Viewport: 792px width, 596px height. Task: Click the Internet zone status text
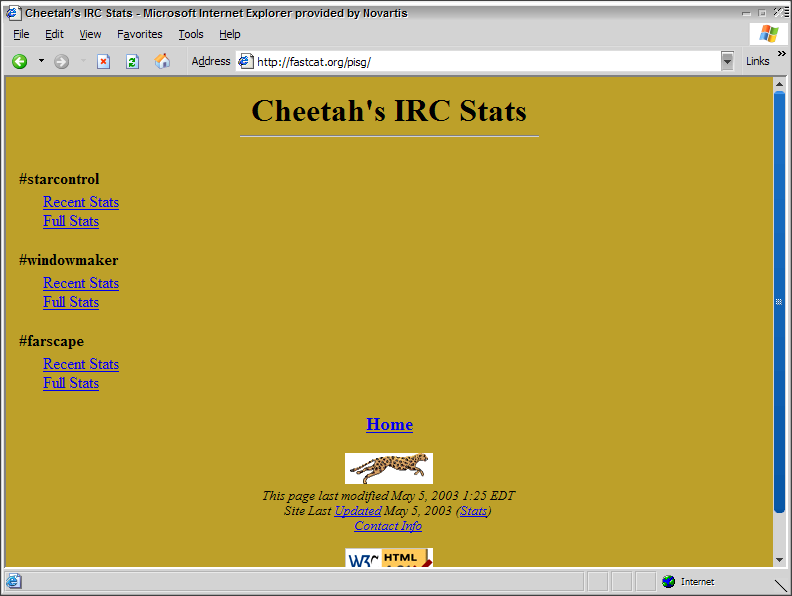(x=698, y=581)
